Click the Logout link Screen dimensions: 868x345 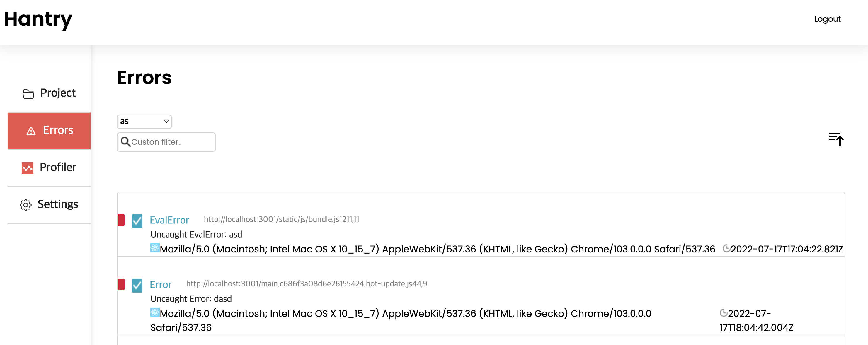(827, 19)
